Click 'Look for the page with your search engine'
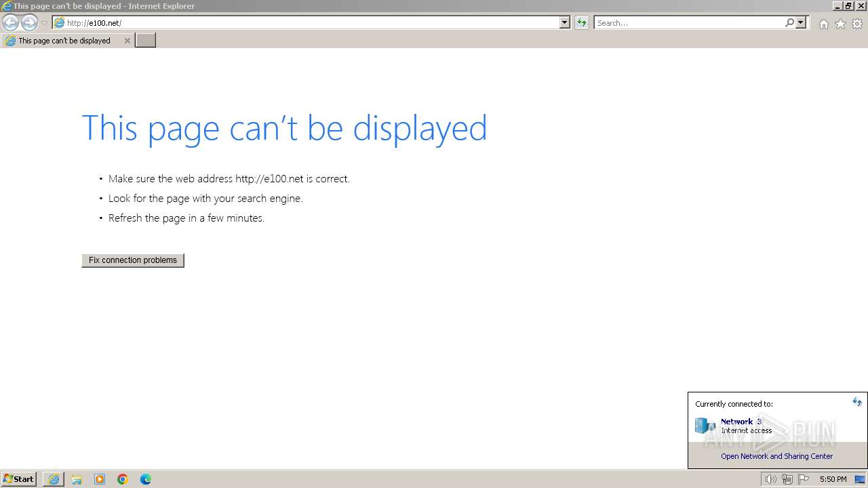 [x=205, y=199]
